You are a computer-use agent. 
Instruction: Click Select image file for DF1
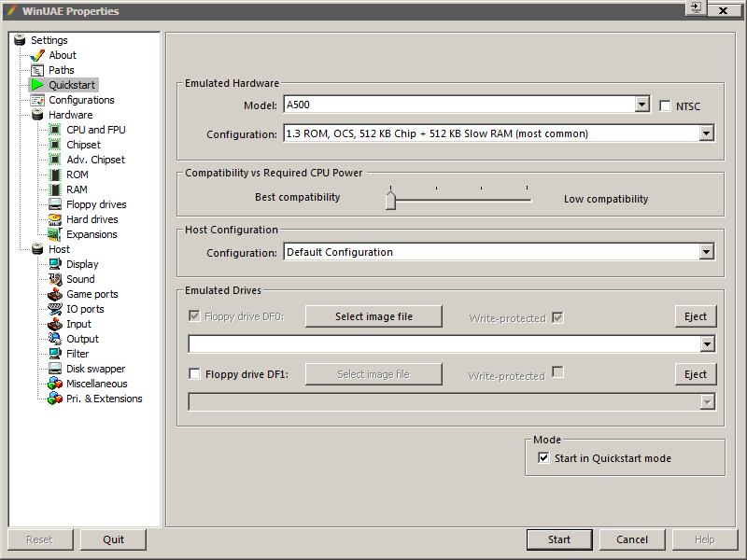(x=373, y=374)
